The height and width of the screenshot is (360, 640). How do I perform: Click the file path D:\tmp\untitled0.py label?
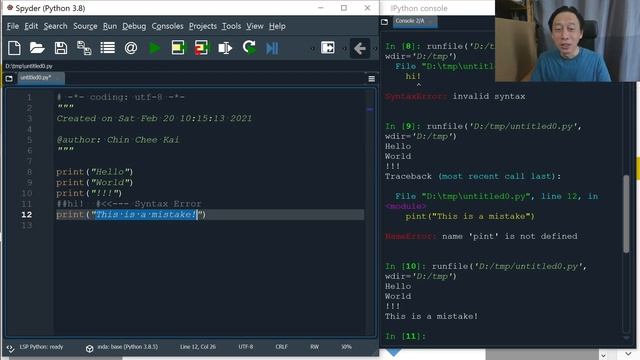[x=29, y=66]
